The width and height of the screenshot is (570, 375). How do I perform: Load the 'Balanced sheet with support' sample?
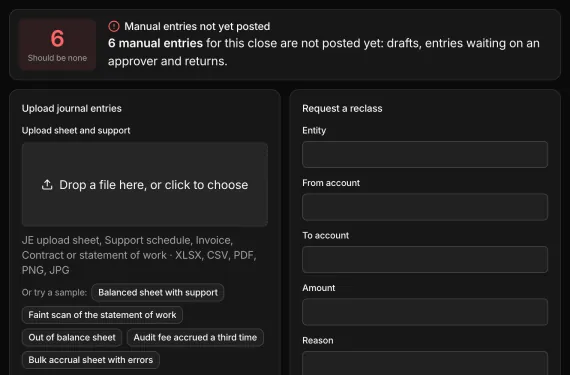158,293
